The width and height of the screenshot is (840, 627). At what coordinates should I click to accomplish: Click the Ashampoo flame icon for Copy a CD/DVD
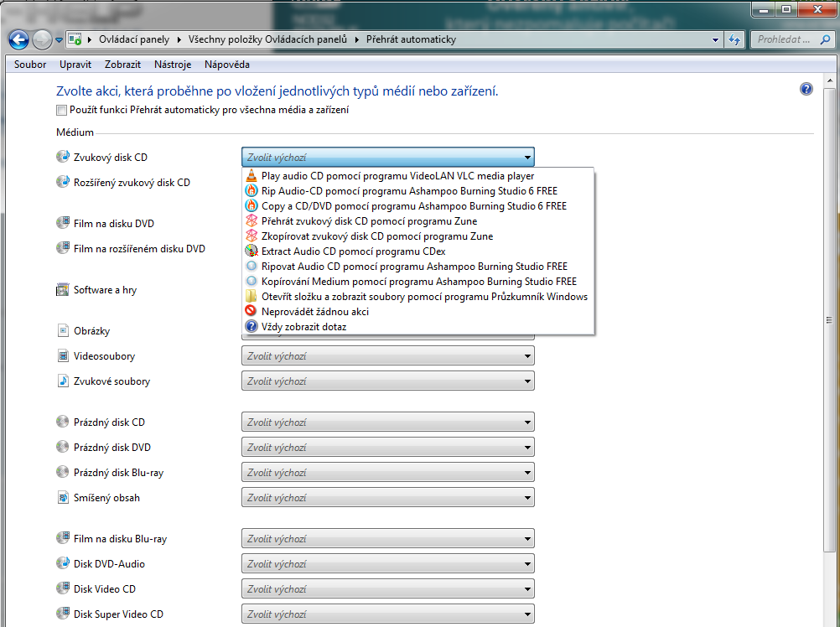[x=251, y=205]
